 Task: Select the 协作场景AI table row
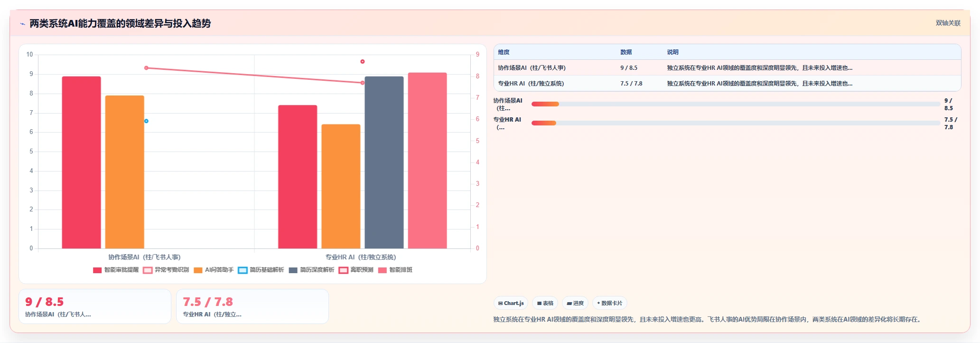click(x=727, y=68)
